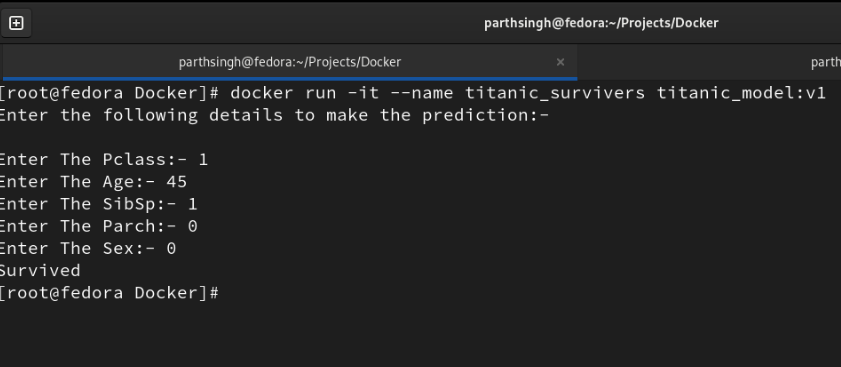Click the -it flag in the command
The height and width of the screenshot is (367, 841).
[x=363, y=93]
